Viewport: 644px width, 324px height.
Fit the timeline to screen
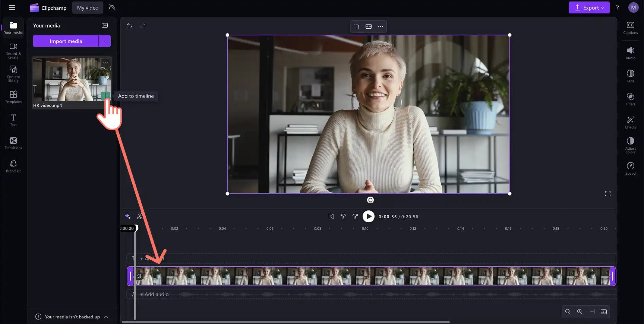592,312
